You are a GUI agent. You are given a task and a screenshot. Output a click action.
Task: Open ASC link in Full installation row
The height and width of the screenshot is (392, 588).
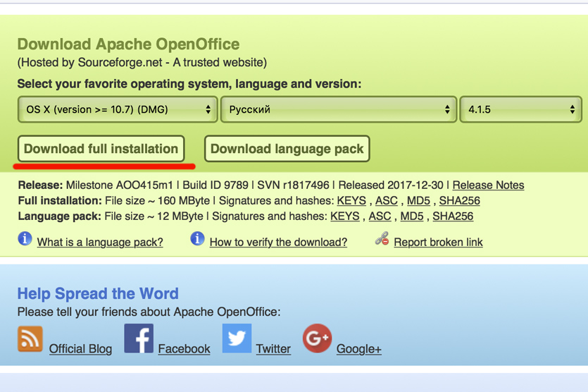[x=387, y=201]
